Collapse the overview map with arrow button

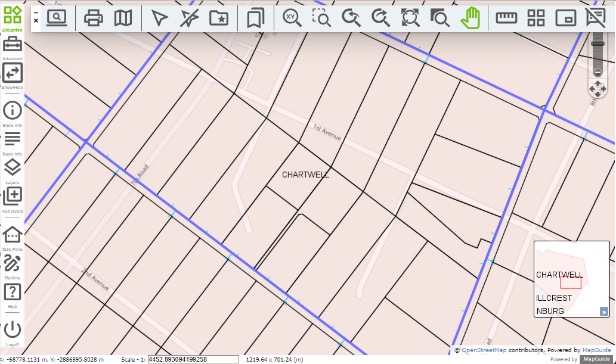coord(603,311)
